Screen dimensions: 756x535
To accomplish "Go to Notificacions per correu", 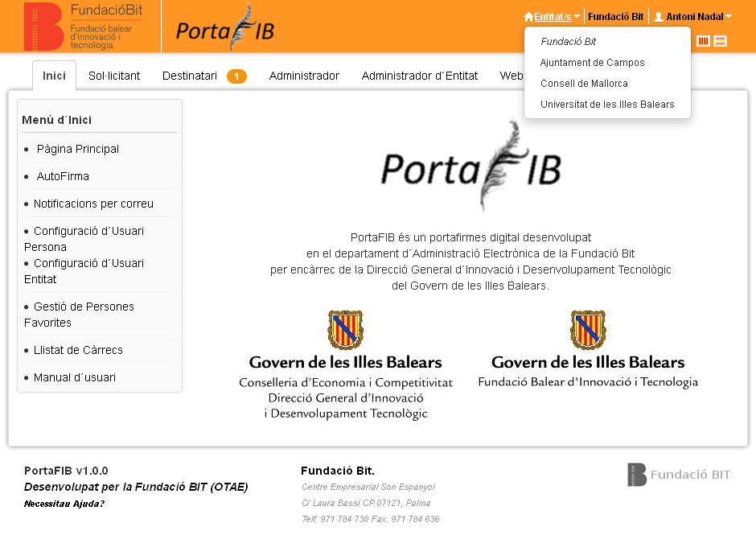I will (x=93, y=204).
